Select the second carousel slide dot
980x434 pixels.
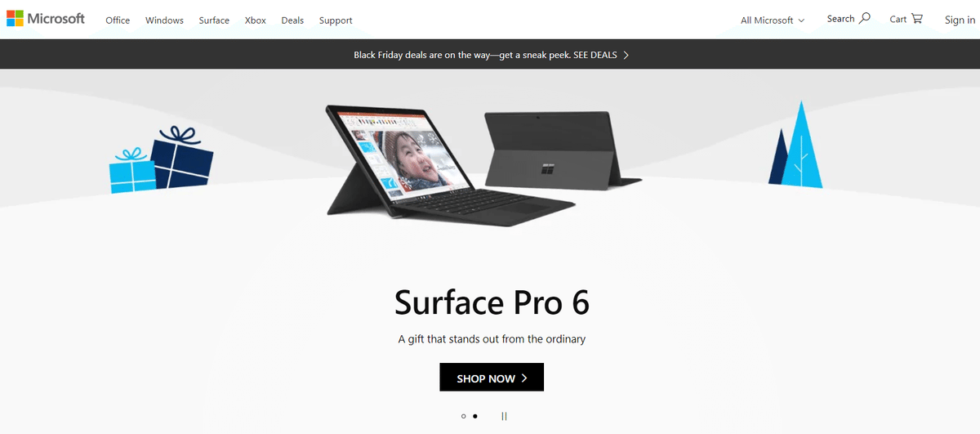click(x=475, y=416)
